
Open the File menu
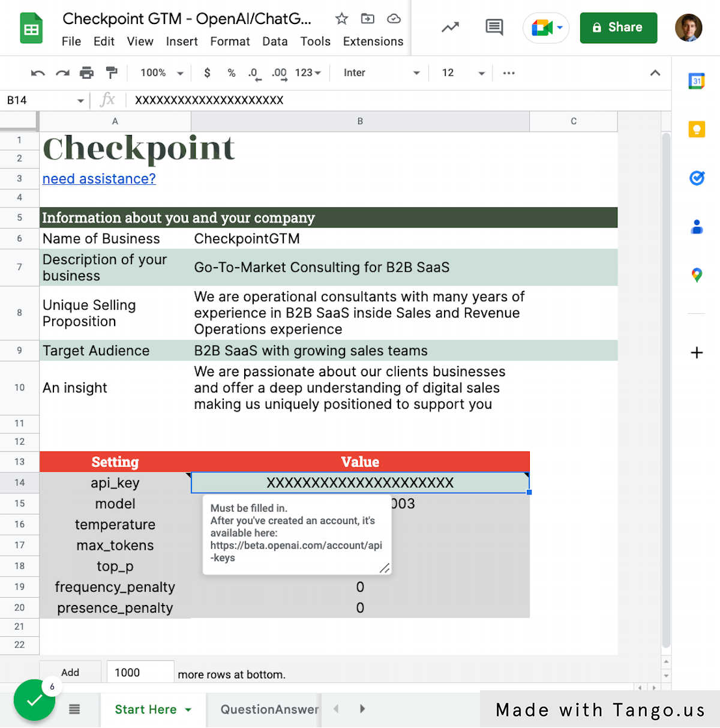[x=71, y=41]
